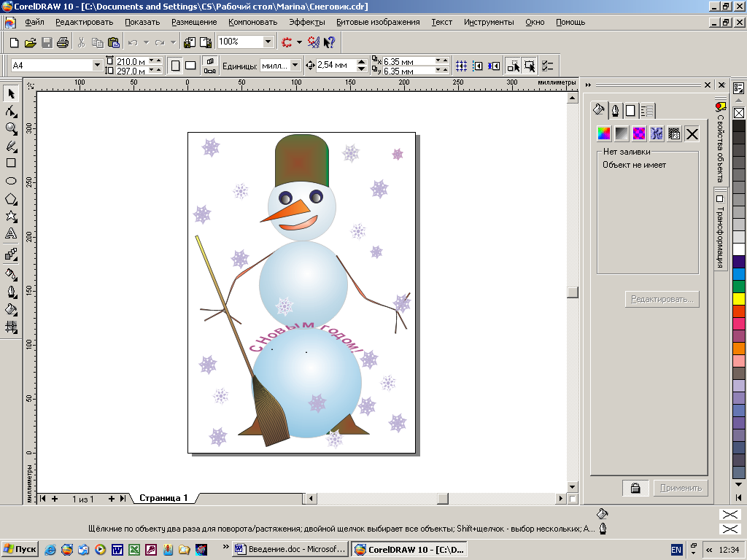Click the nudge offset 2,54 мм field
747x560 pixels.
(x=336, y=65)
